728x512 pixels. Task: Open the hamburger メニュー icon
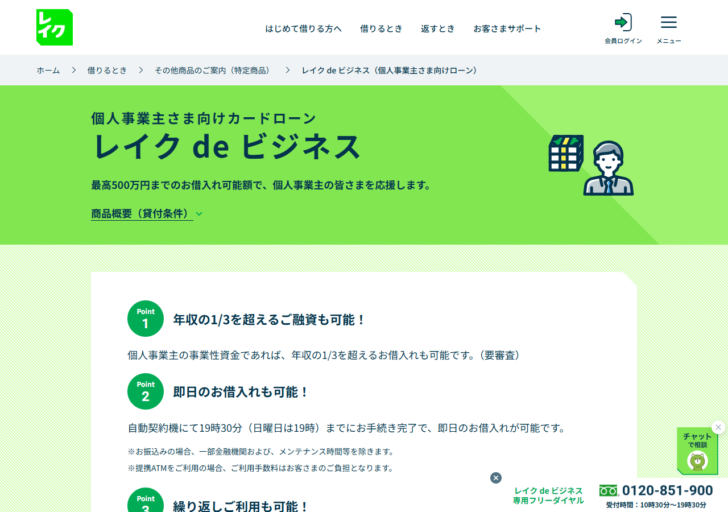point(669,29)
